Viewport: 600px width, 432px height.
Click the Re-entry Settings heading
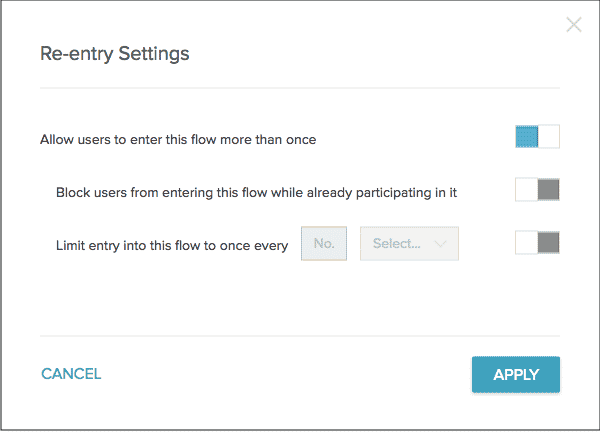click(115, 54)
